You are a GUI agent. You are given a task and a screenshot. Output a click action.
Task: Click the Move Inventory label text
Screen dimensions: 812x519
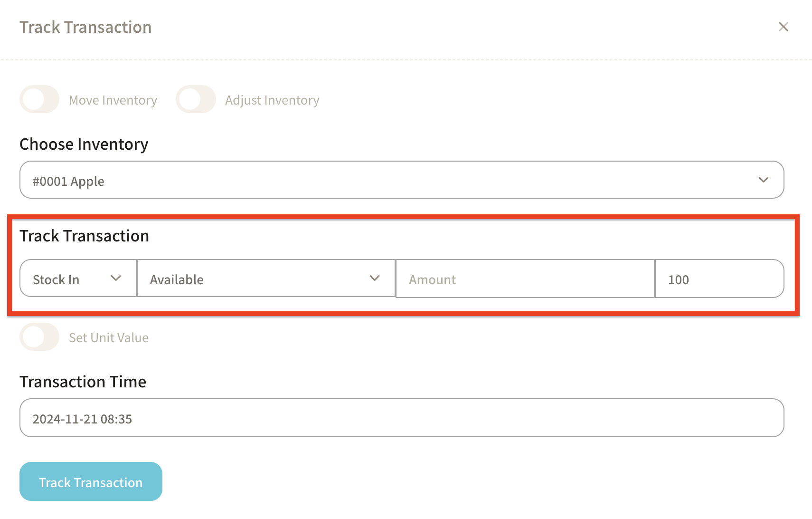pos(113,100)
